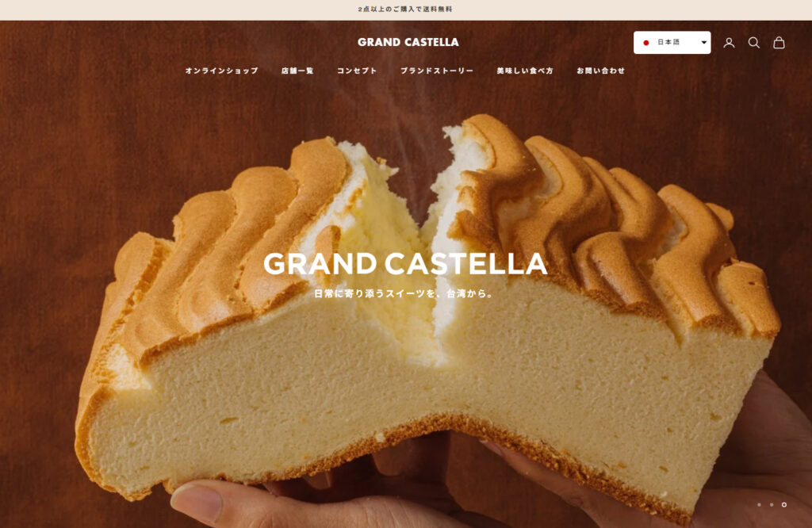Switch to the second slide dot
The height and width of the screenshot is (528, 812).
point(772,504)
